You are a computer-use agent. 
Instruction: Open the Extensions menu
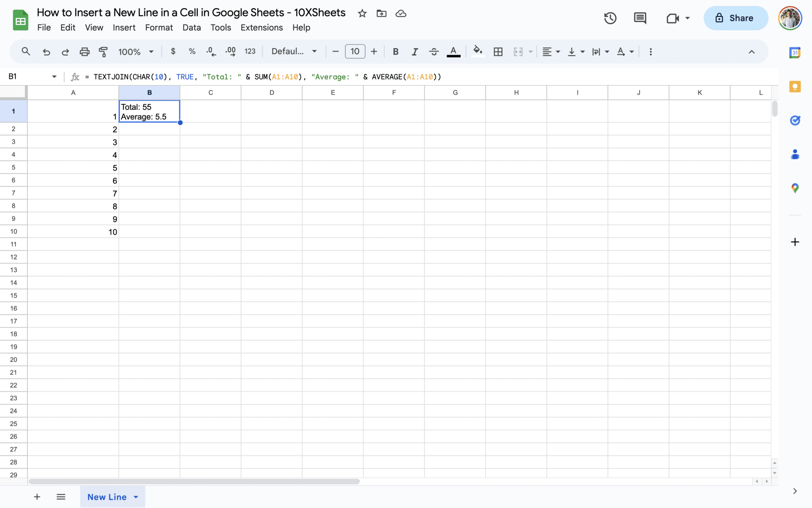point(262,27)
